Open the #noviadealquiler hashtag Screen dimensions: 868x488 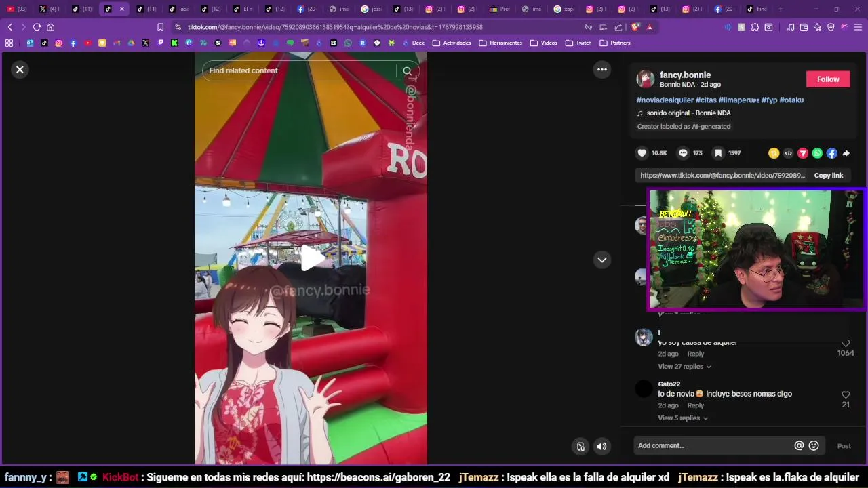tap(665, 100)
